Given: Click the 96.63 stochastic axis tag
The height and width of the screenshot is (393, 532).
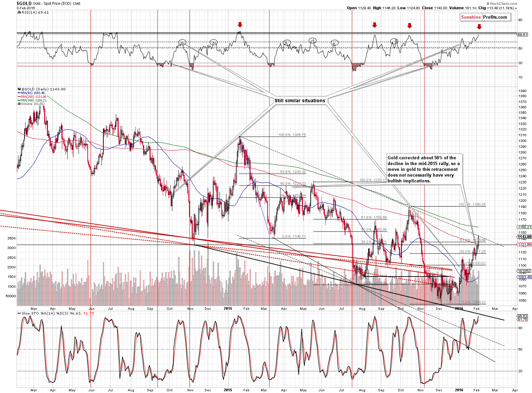Looking at the screenshot, I should (522, 316).
